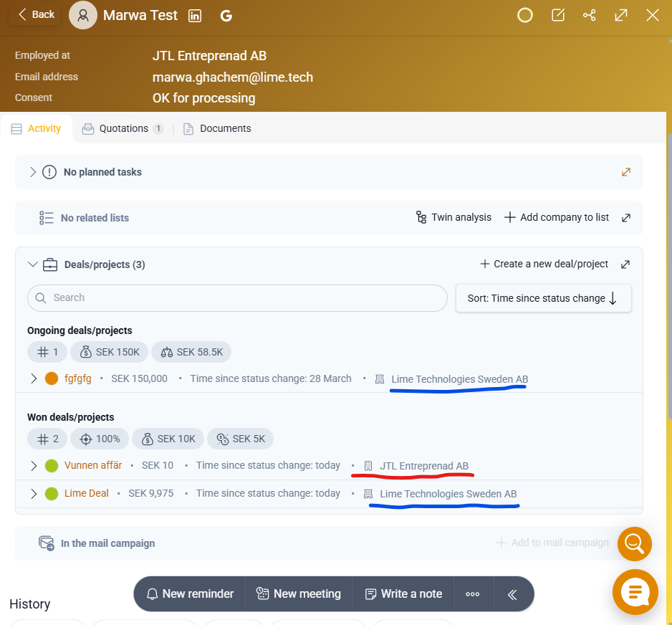
Task: Click the OK for processing consent value
Action: [204, 98]
